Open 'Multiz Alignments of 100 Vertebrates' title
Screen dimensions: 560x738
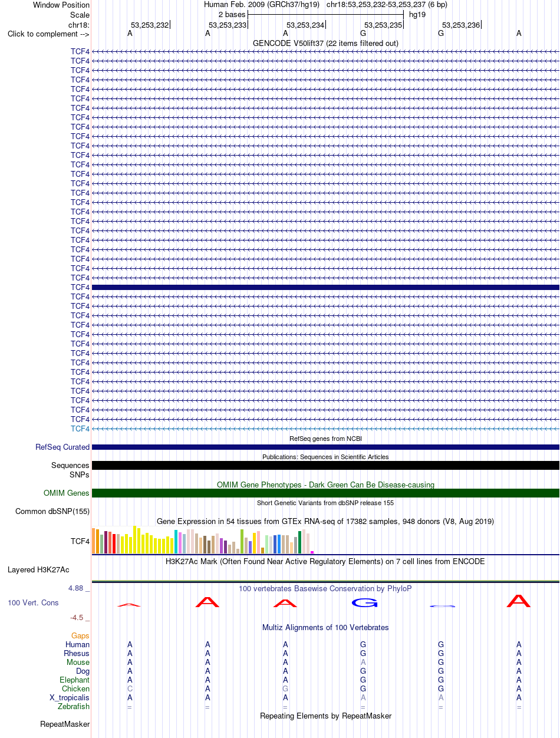coord(325,628)
